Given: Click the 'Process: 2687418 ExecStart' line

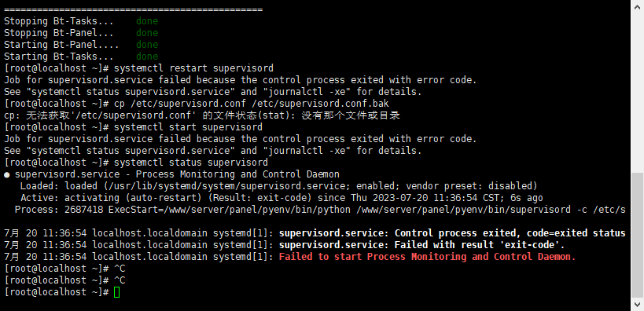Looking at the screenshot, I should click(320, 210).
